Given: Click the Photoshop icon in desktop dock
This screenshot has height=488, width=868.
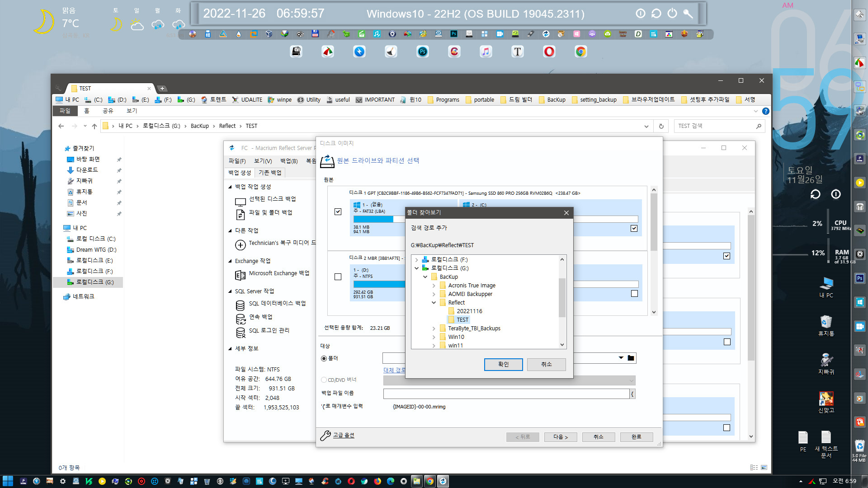Looking at the screenshot, I should click(x=423, y=52).
